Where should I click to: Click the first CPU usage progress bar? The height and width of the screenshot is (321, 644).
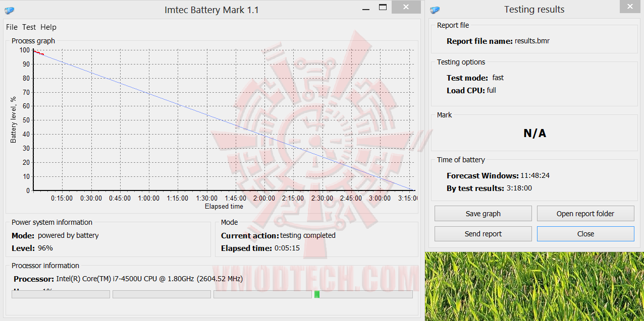61,294
